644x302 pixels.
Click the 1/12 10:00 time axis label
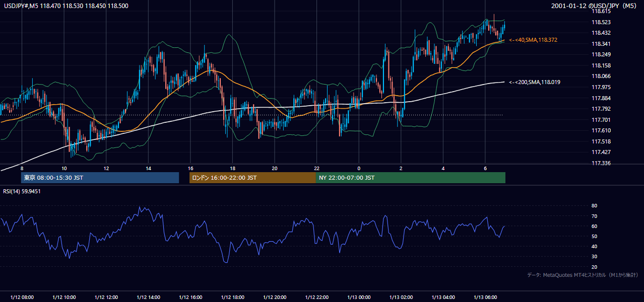tap(64, 297)
